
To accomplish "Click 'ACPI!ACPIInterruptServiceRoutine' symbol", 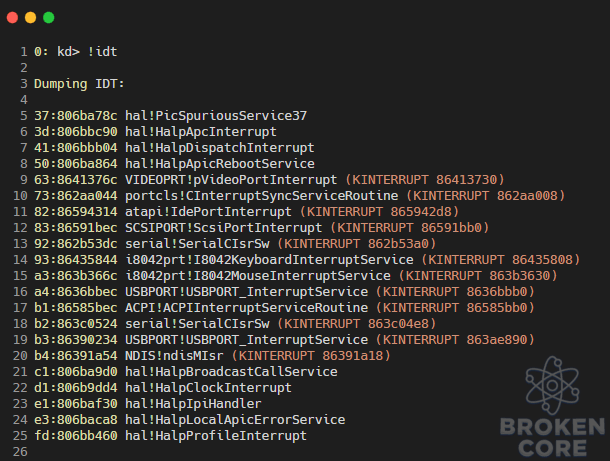I will [247, 308].
